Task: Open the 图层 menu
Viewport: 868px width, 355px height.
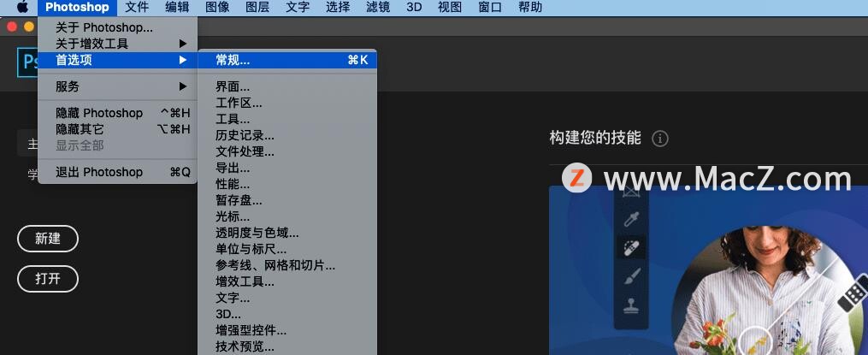Action: pyautogui.click(x=257, y=7)
